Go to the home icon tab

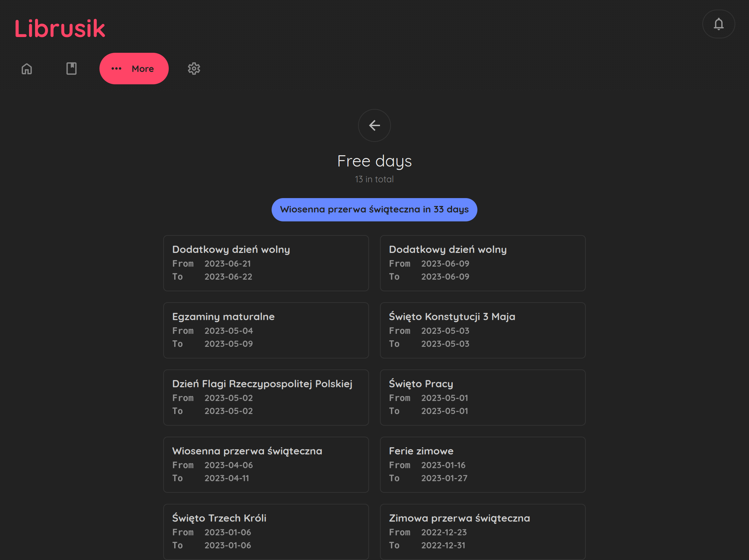(x=27, y=69)
